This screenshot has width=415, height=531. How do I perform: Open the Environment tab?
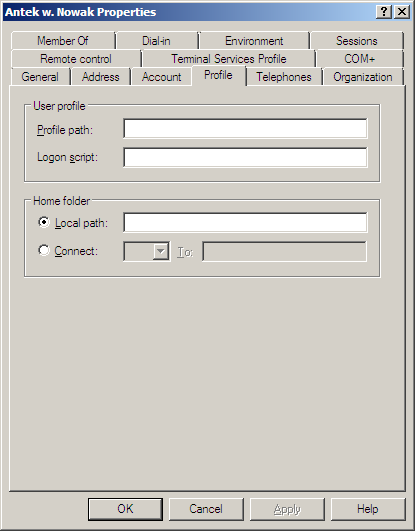pos(254,41)
